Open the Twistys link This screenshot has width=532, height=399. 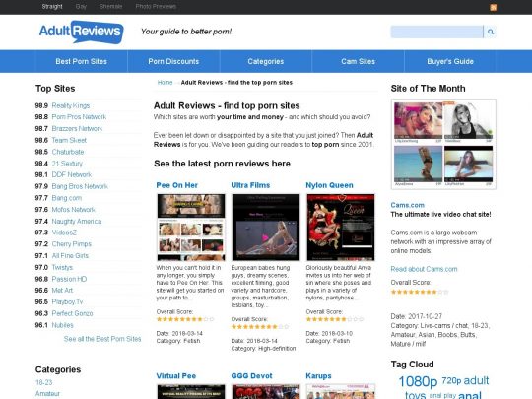(62, 267)
